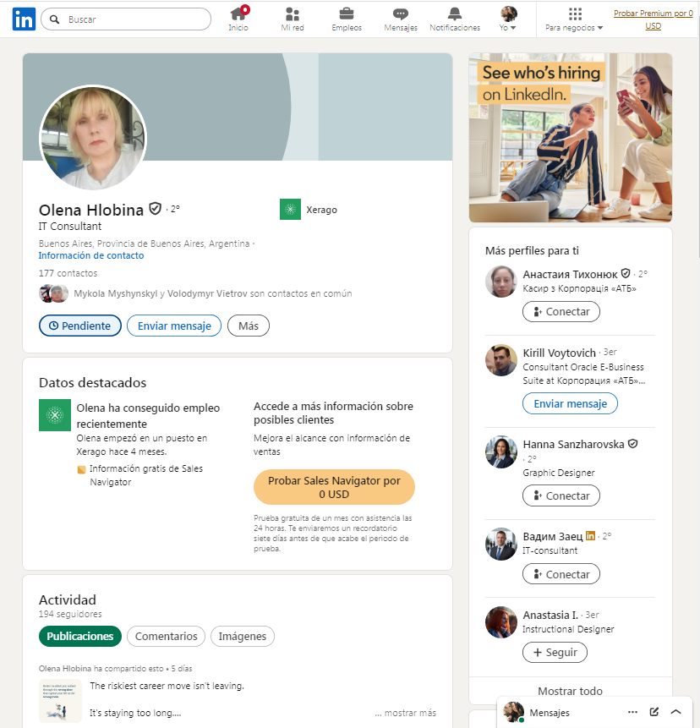The width and height of the screenshot is (700, 728).
Task: Open Kirill Voytovich profile avatar
Action: point(500,360)
